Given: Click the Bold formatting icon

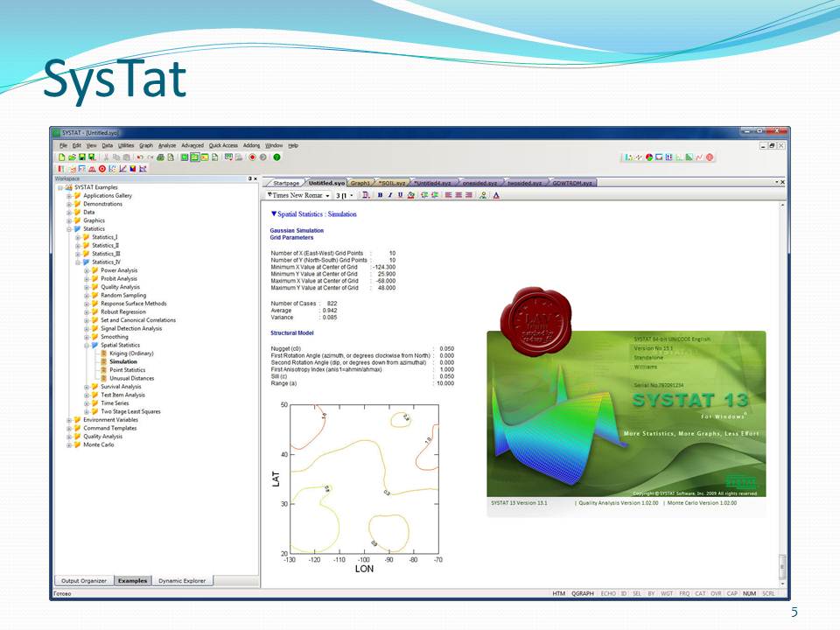Looking at the screenshot, I should click(x=380, y=195).
